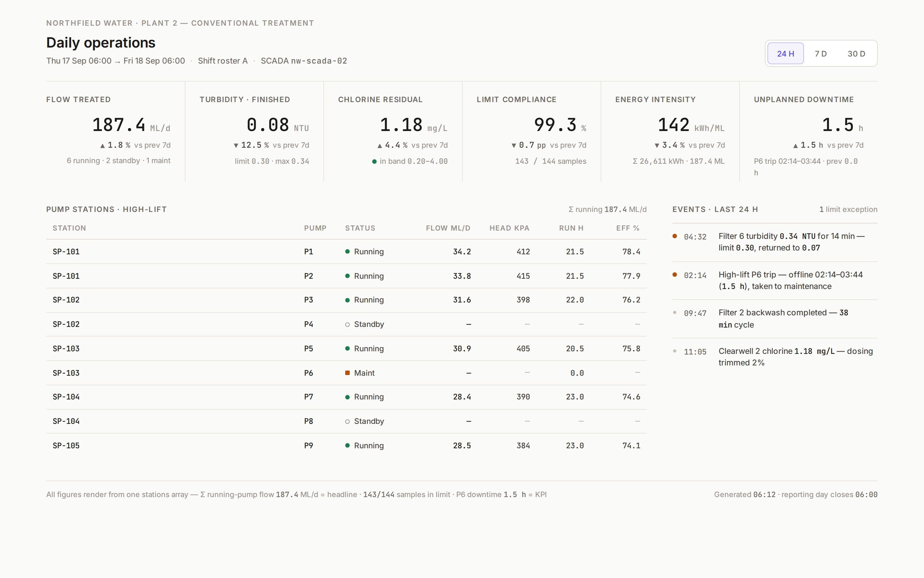Click the HEAD KPA column header

[509, 228]
